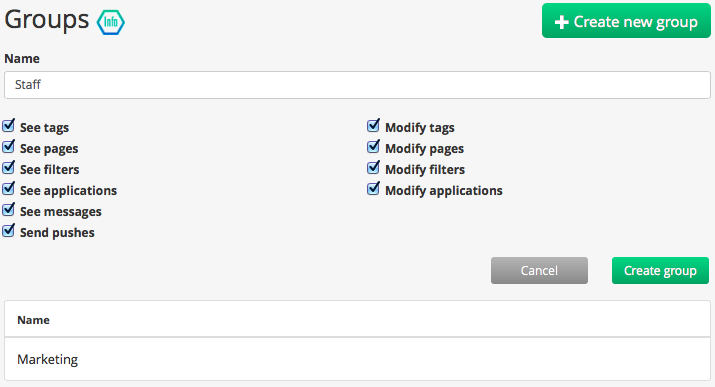715x387 pixels.
Task: Toggle the Modify pages checkbox
Action: point(373,147)
